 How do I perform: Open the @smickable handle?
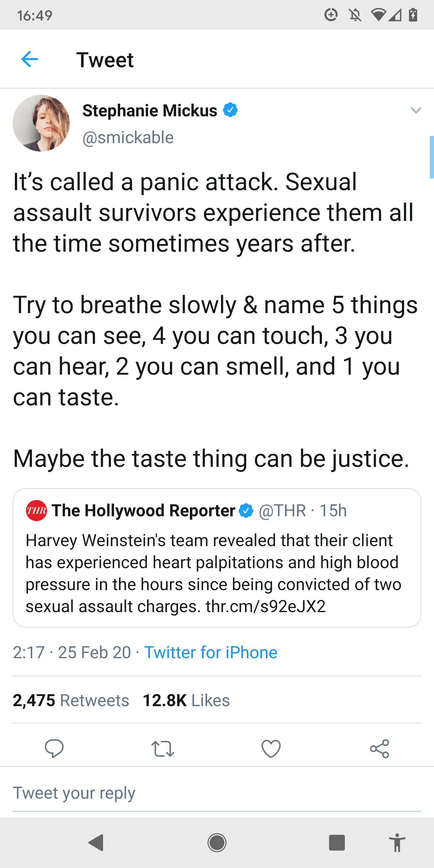pyautogui.click(x=128, y=137)
